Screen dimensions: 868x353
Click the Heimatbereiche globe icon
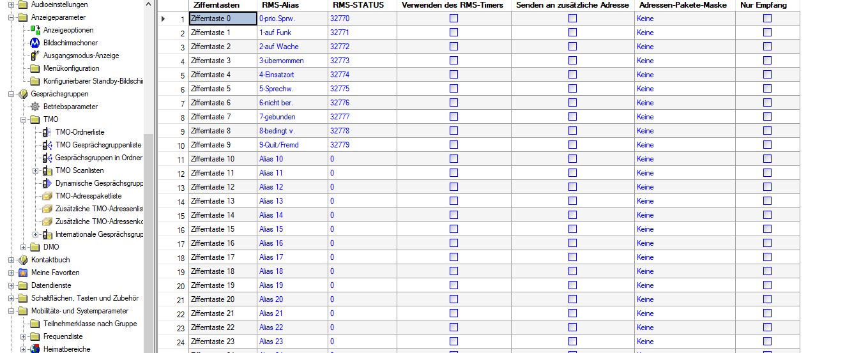35,349
